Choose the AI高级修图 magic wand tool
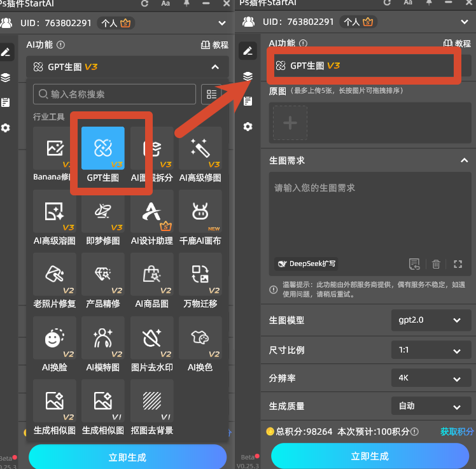Screen dimensions: 476x469 pyautogui.click(x=200, y=148)
